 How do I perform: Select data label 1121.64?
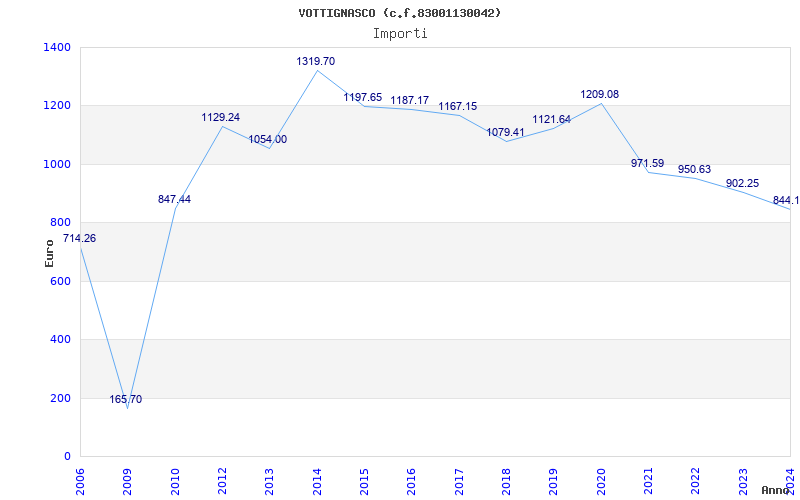coord(552,119)
